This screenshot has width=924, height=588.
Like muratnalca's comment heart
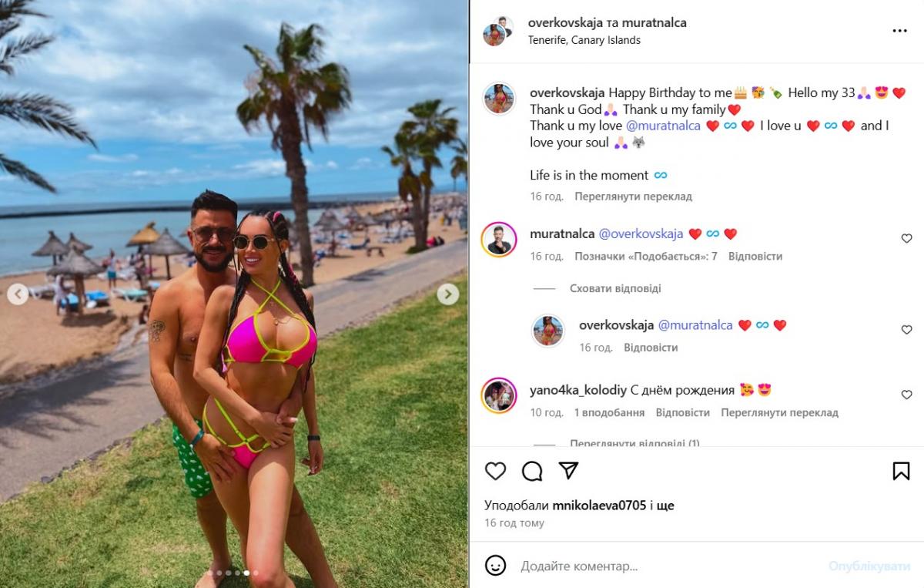(906, 239)
